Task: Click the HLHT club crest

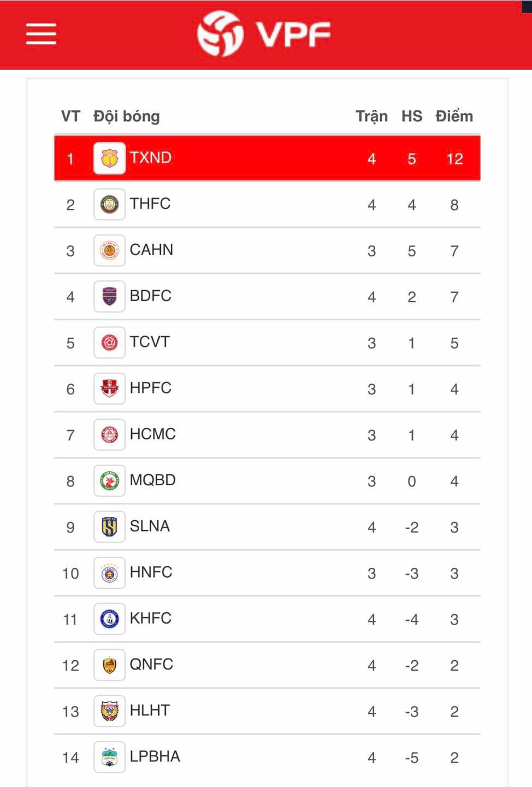Action: tap(109, 711)
